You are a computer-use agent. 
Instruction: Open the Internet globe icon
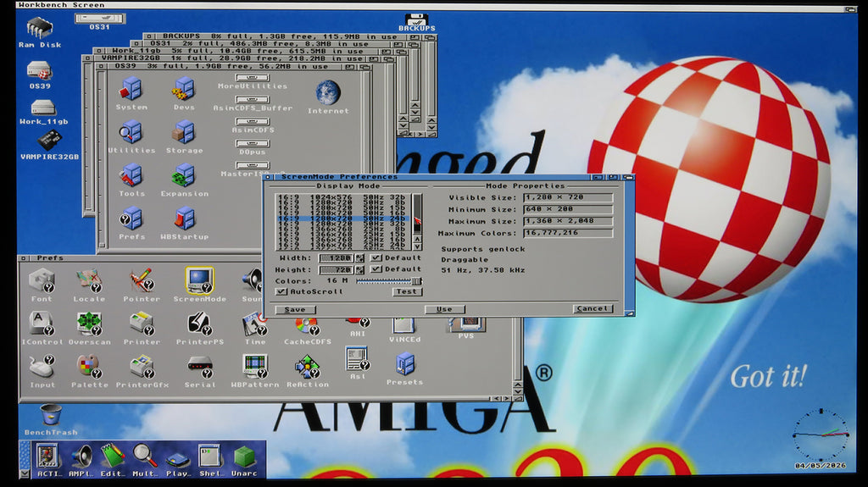pyautogui.click(x=328, y=93)
